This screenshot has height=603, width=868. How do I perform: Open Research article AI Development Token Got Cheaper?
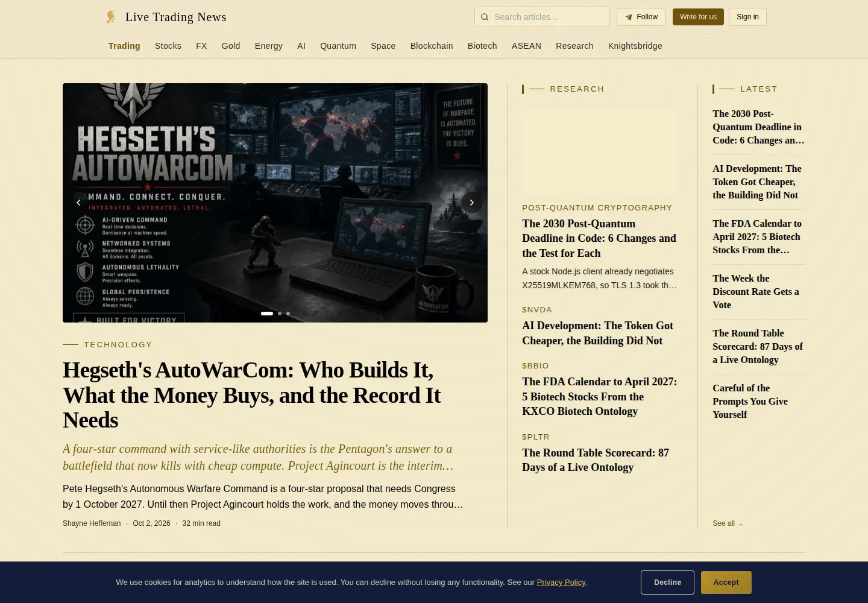[598, 333]
